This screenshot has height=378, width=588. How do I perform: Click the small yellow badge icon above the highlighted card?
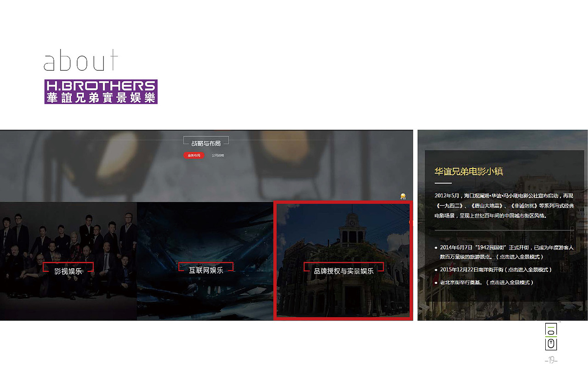point(403,196)
